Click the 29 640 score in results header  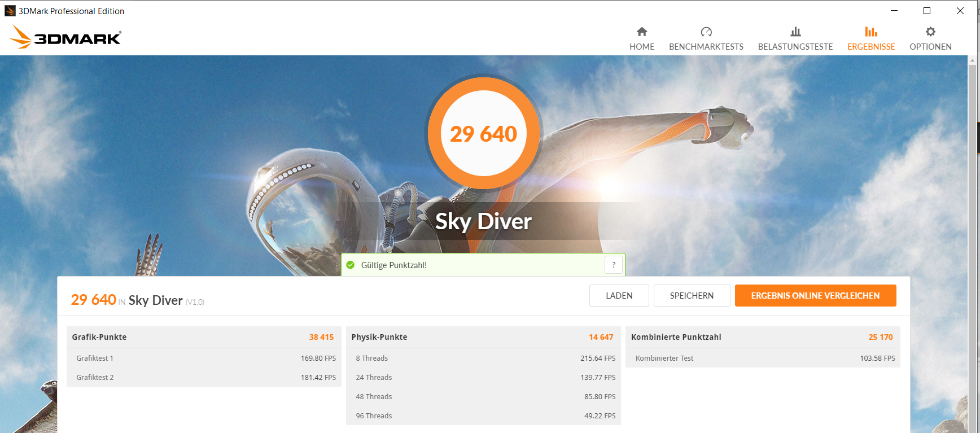[94, 300]
